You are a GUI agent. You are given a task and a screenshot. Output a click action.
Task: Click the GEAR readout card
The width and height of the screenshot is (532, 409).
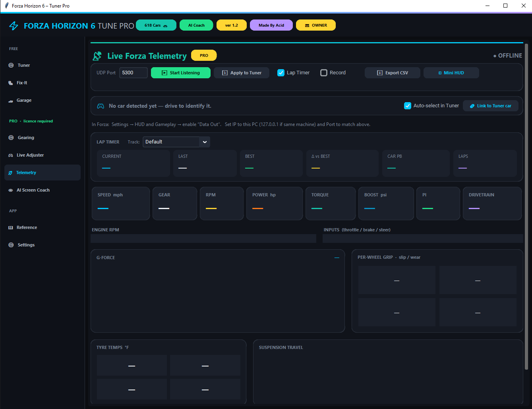[175, 204]
